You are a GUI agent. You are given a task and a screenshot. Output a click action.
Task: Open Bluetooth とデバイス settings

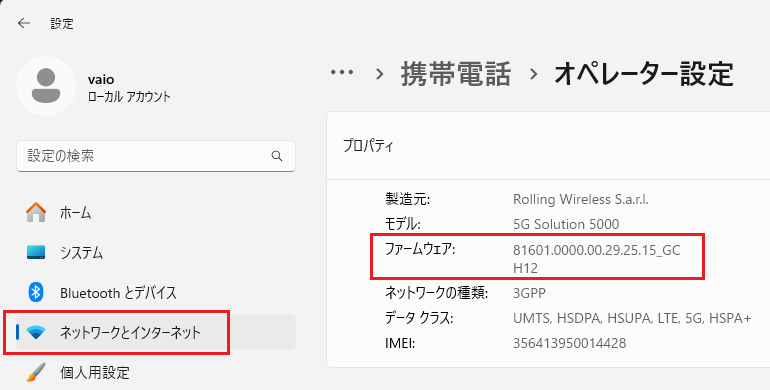click(156, 293)
